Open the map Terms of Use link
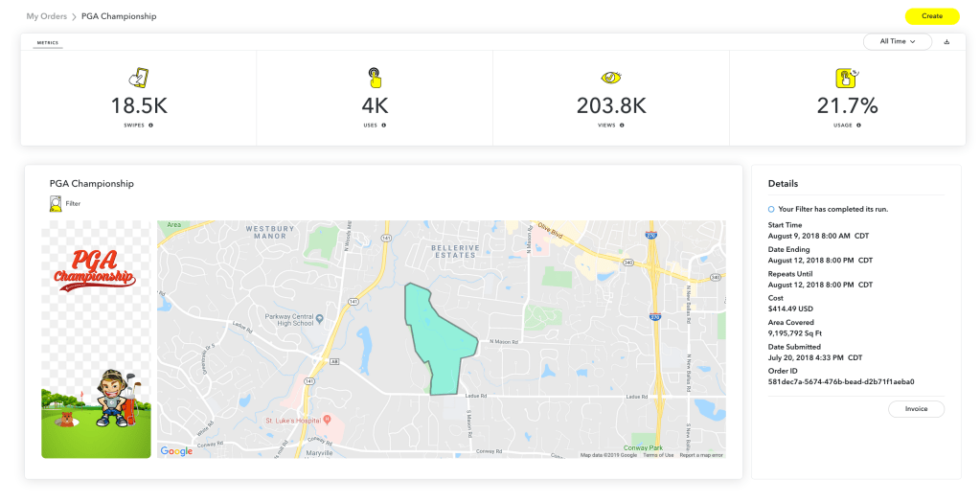Viewport: 980px width, 503px height. pos(658,455)
